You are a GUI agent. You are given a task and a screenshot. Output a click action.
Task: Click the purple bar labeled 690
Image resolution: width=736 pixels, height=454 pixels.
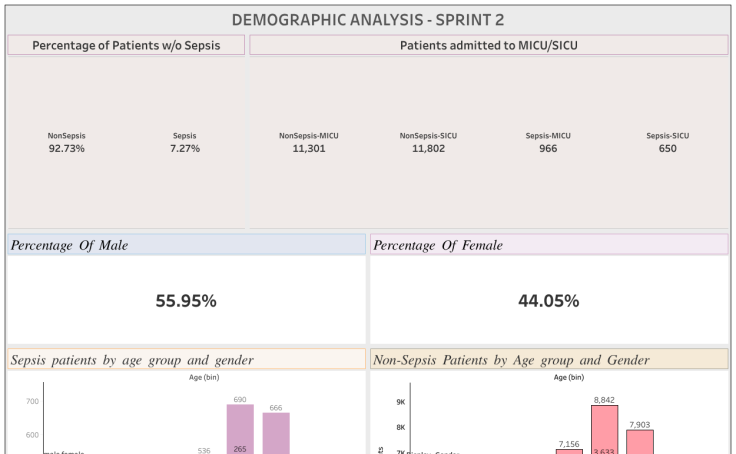240,428
